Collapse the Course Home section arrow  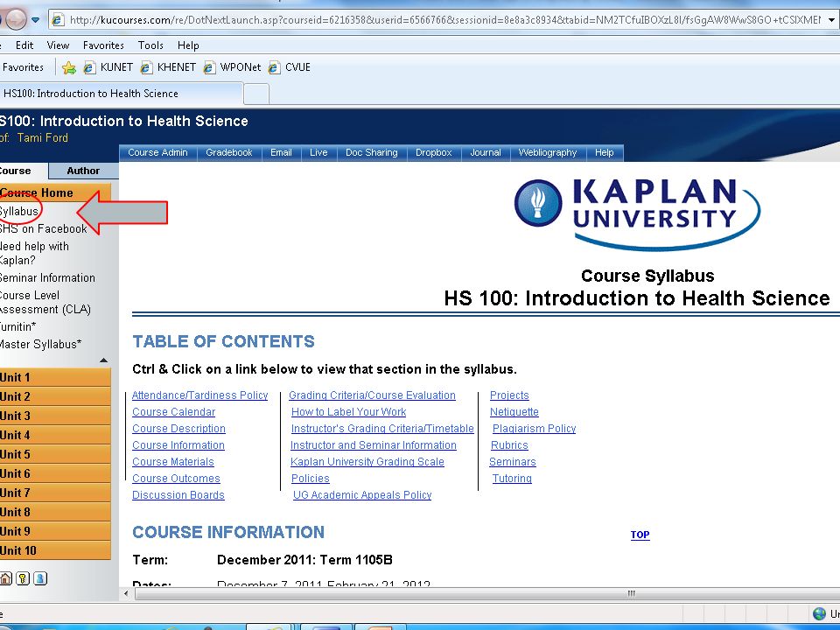coord(104,360)
